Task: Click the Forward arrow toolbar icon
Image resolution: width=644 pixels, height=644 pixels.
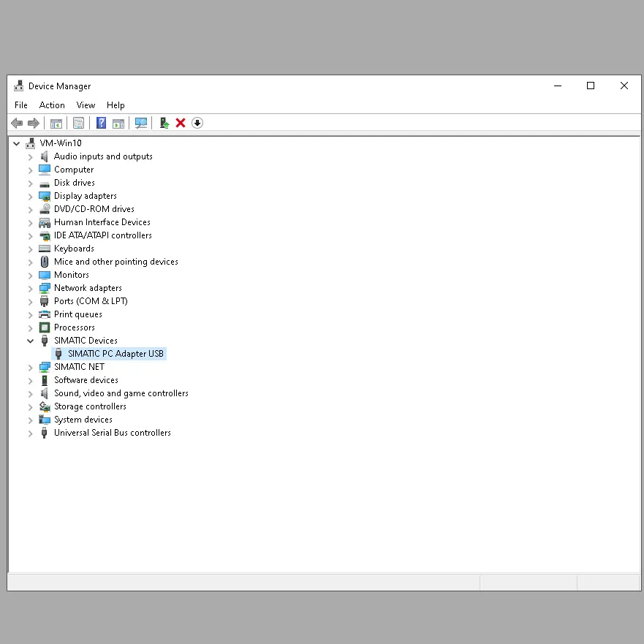Action: [33, 123]
